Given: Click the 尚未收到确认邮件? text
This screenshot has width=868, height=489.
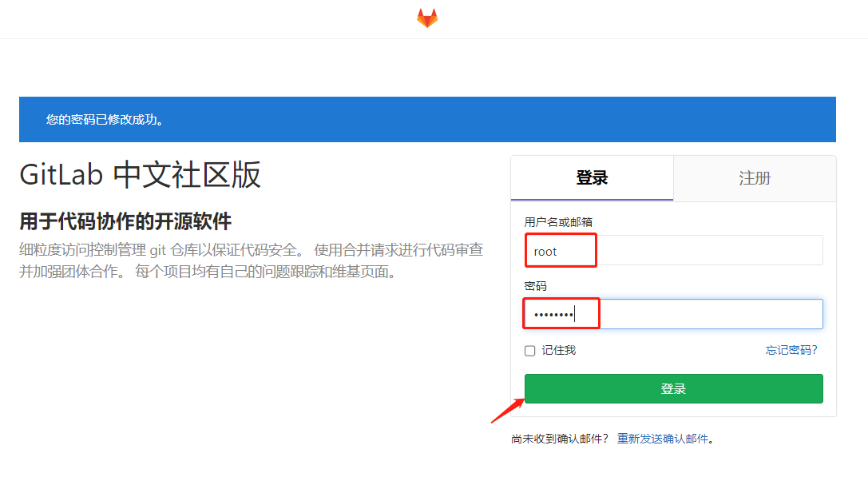Looking at the screenshot, I should [x=560, y=439].
